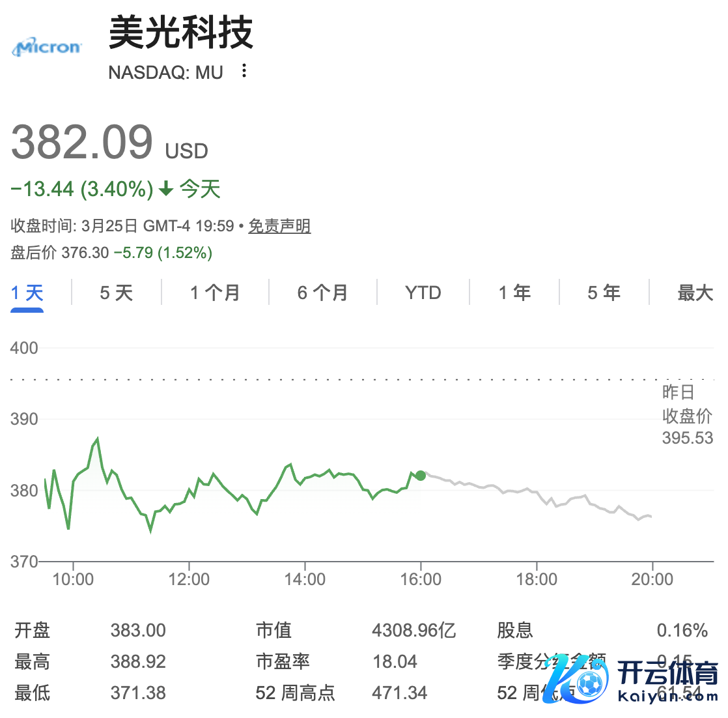The height and width of the screenshot is (718, 728).
Task: Click the Micron logo icon
Action: coord(48,48)
